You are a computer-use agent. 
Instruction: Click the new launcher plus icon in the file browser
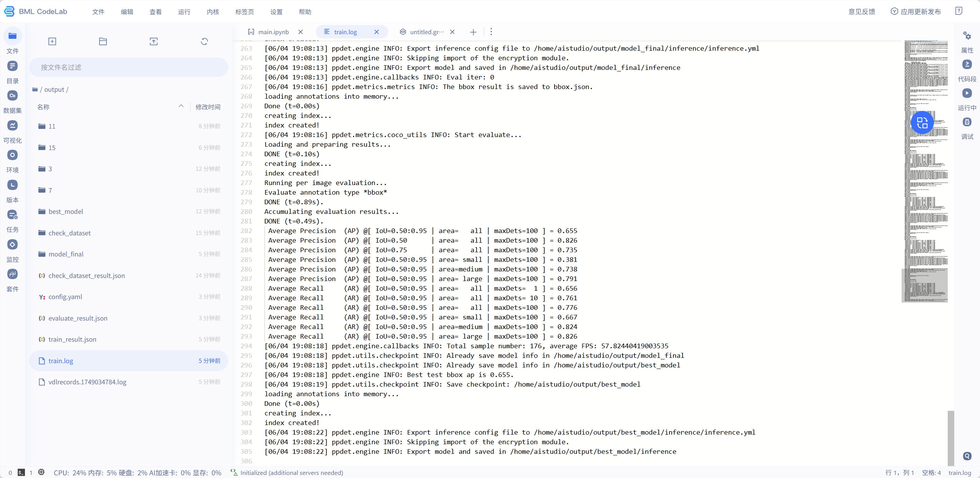(x=52, y=41)
